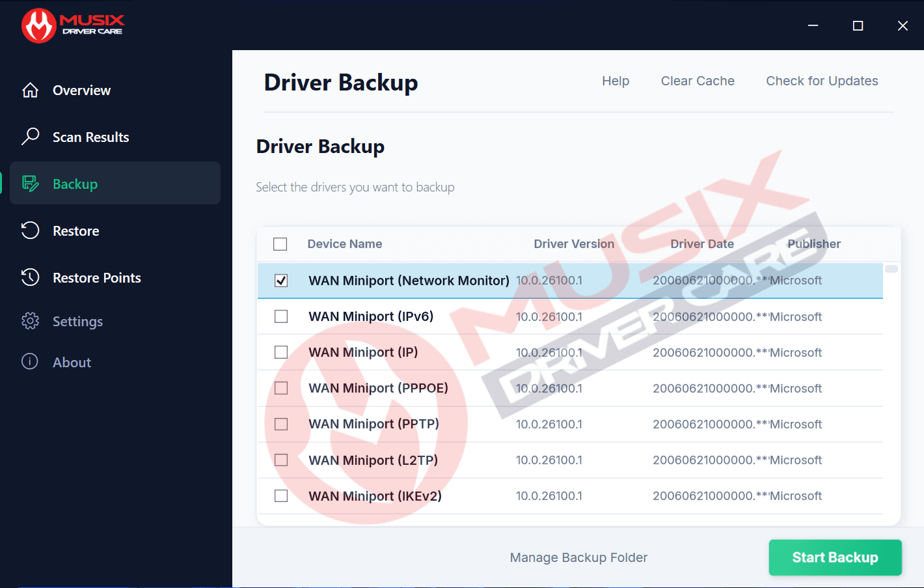
Task: Toggle the select-all checkbox in table header
Action: point(280,244)
